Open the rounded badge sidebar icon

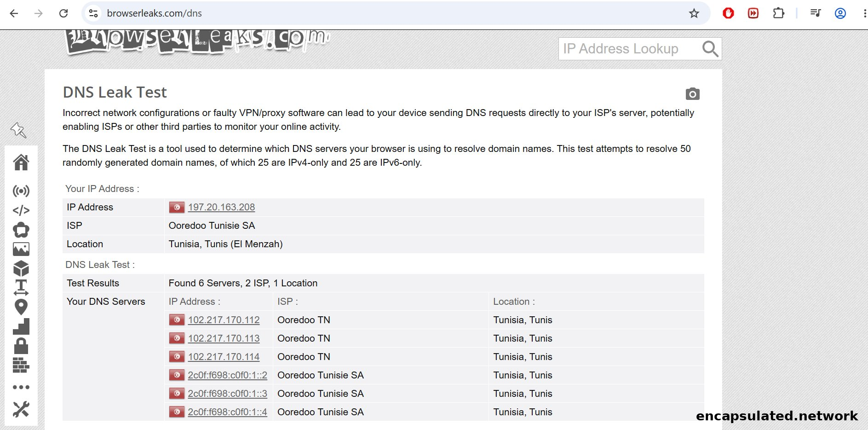tap(21, 230)
